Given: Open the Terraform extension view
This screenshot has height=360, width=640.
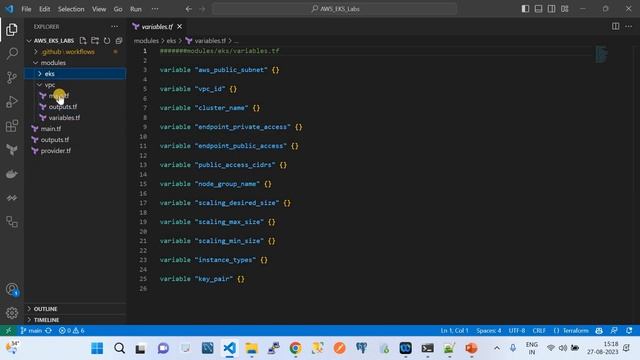Looking at the screenshot, I should point(12,150).
